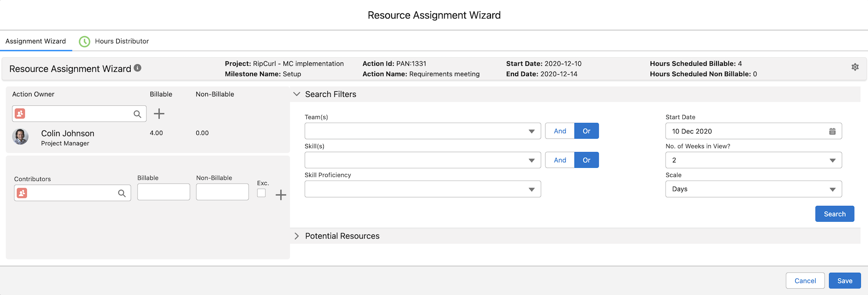This screenshot has height=295, width=868.
Task: Click the Contributors search magnifier
Action: coord(122,193)
